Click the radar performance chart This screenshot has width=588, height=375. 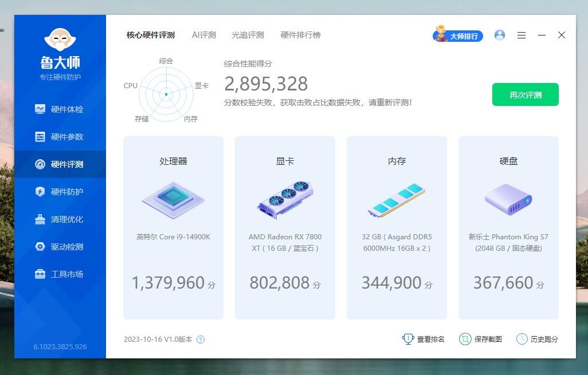pyautogui.click(x=166, y=94)
